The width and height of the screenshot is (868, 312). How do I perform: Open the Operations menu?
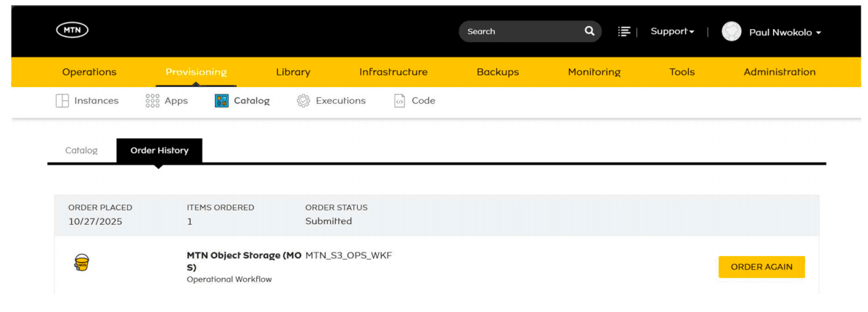(x=89, y=72)
